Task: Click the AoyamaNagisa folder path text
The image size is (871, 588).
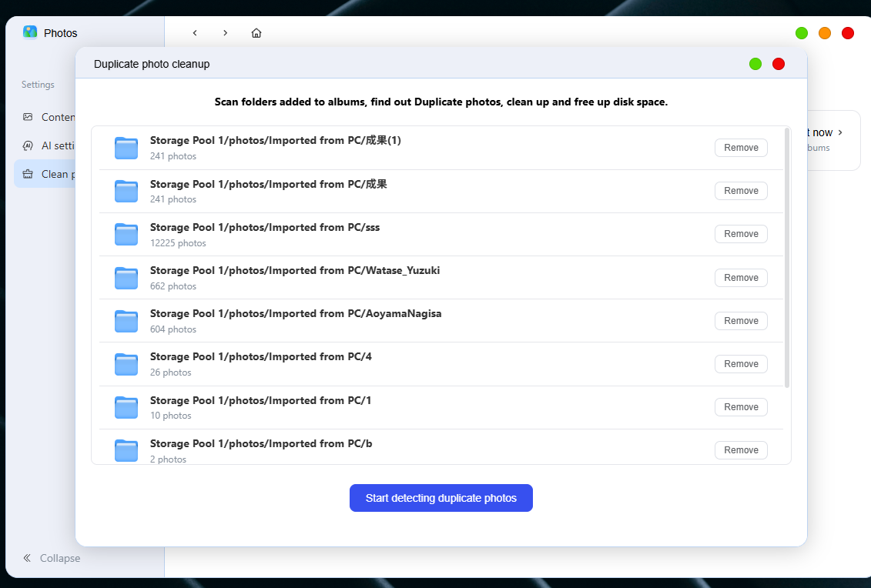Action: click(296, 314)
